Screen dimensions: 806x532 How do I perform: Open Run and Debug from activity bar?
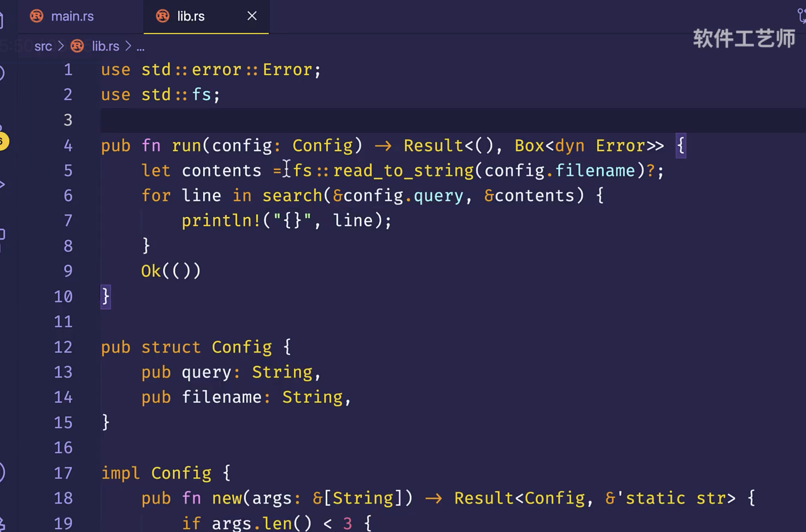(x=2, y=185)
